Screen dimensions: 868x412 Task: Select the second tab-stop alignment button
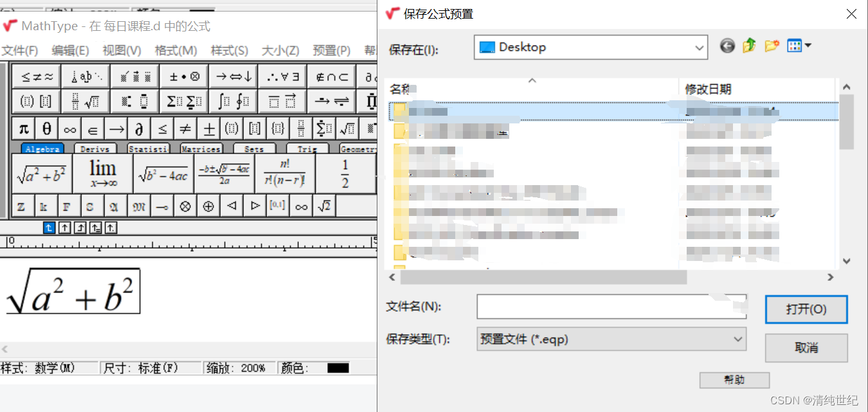coord(65,228)
